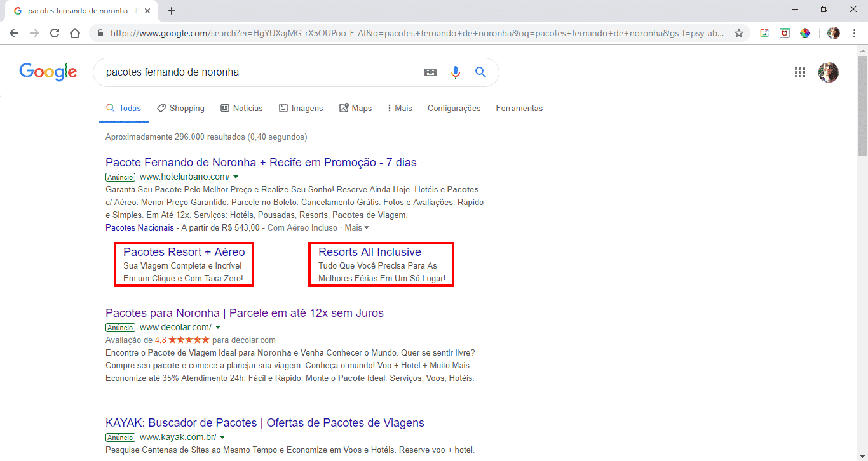Go back to the previous page
This screenshot has width=868, height=461.
tap(14, 33)
